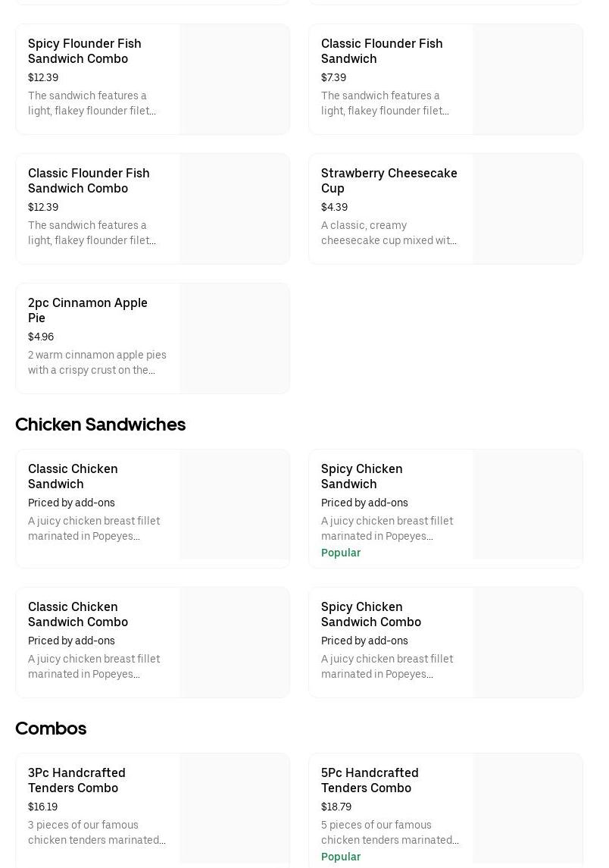Select the Classic Chicken Sandwich title
609x868 pixels.
pos(73,476)
